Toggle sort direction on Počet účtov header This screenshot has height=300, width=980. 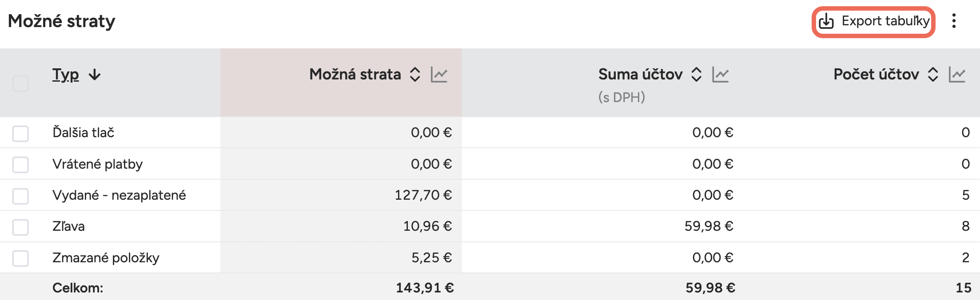coord(933,75)
